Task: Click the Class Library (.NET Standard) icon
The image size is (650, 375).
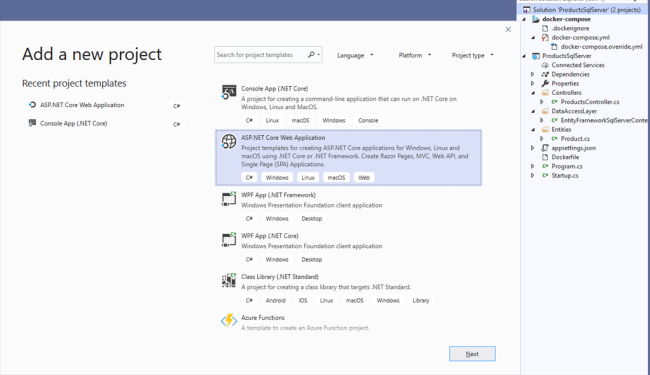Action: coord(229,281)
